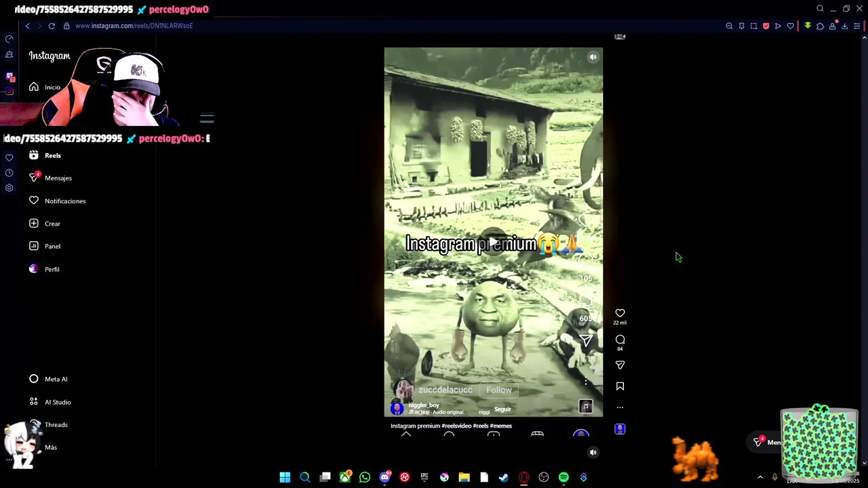Open Perfil profile page

tap(44, 269)
